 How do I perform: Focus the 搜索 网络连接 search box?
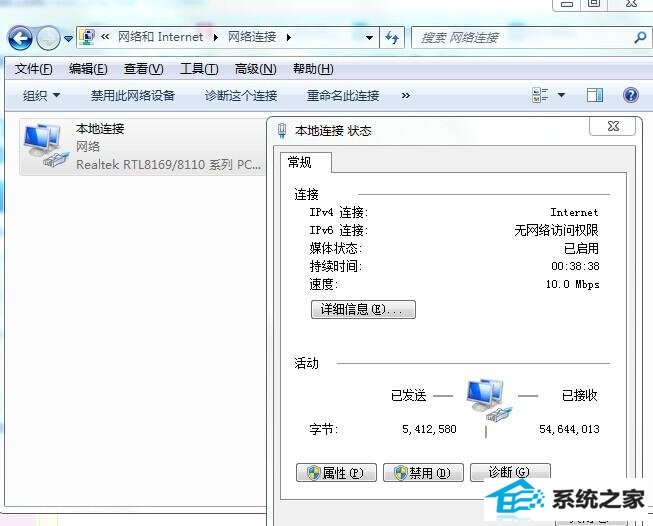coord(523,37)
